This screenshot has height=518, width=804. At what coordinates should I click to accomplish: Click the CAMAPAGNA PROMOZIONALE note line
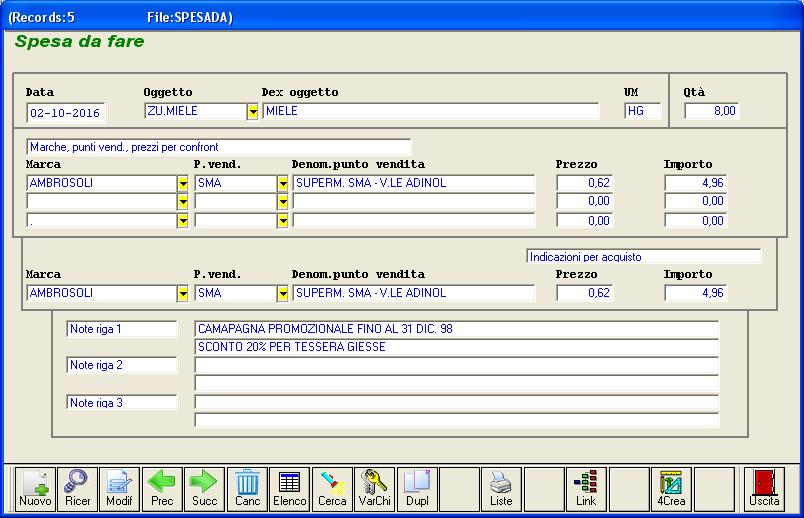click(456, 329)
